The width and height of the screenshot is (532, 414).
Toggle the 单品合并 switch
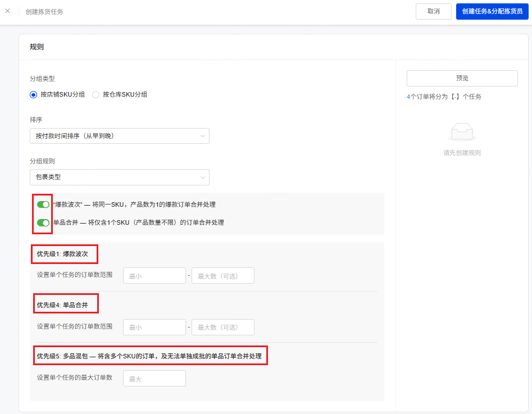[x=43, y=222]
